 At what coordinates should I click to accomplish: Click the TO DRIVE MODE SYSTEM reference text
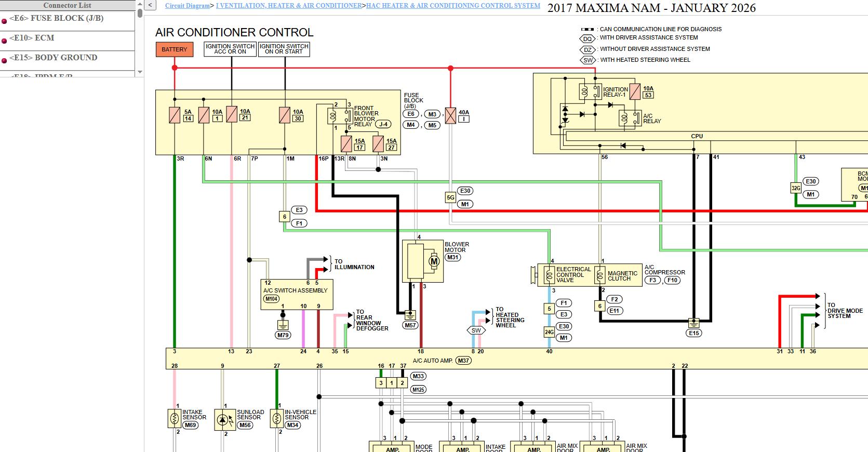tap(845, 311)
